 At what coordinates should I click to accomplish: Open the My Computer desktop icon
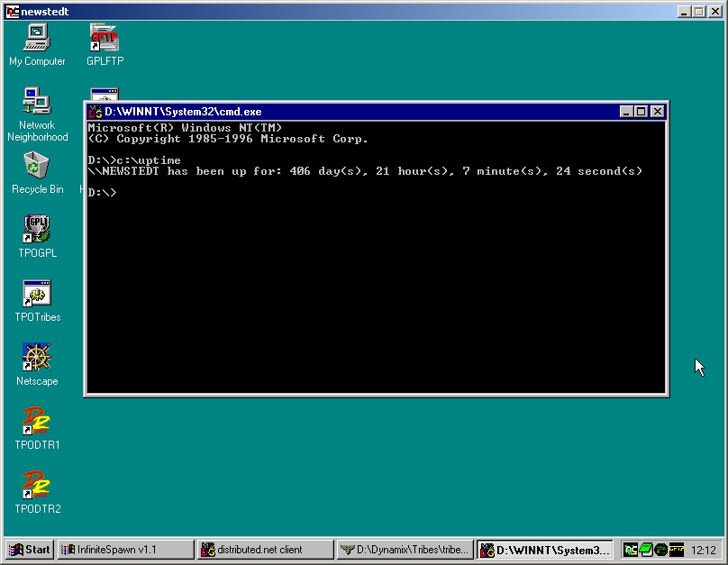(37, 38)
